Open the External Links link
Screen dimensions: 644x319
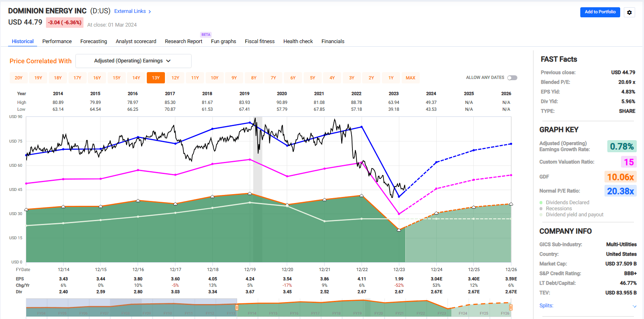coord(130,11)
